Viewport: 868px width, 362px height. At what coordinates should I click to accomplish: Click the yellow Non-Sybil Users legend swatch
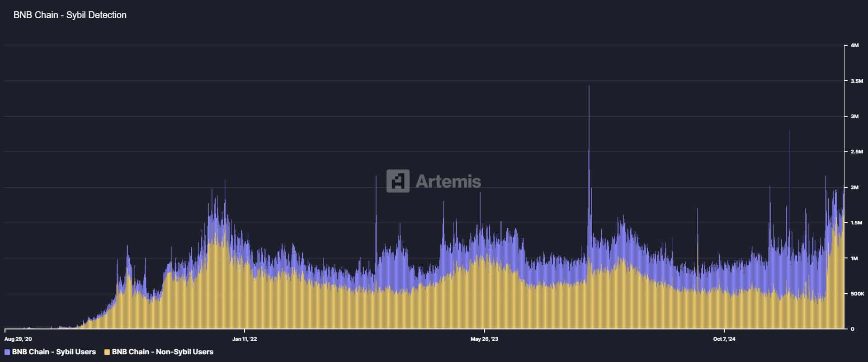[x=107, y=352]
